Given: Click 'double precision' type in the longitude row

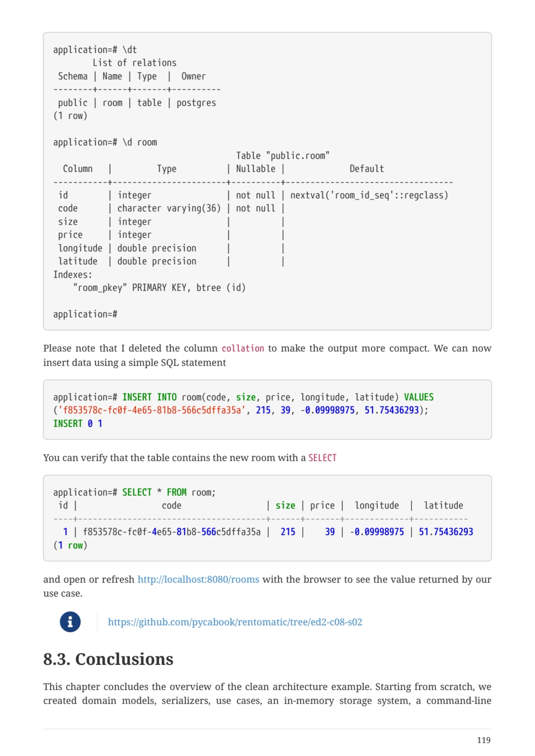Looking at the screenshot, I should tap(157, 248).
